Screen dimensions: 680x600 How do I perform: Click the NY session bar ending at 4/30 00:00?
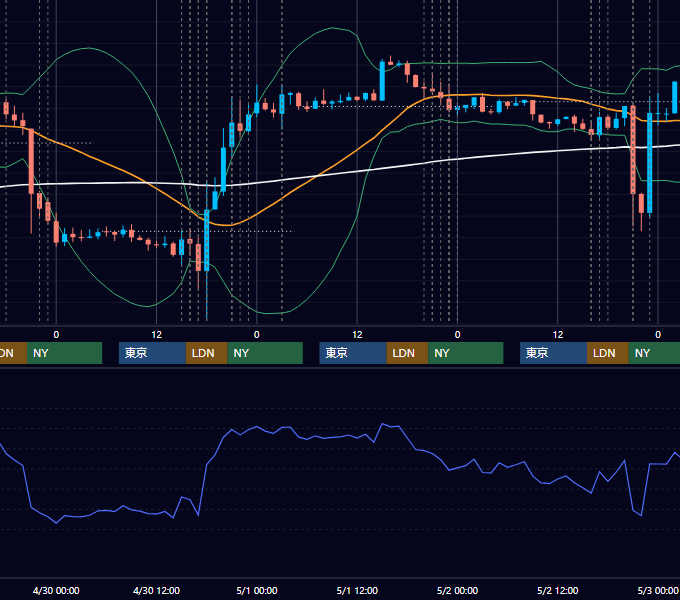(64, 353)
